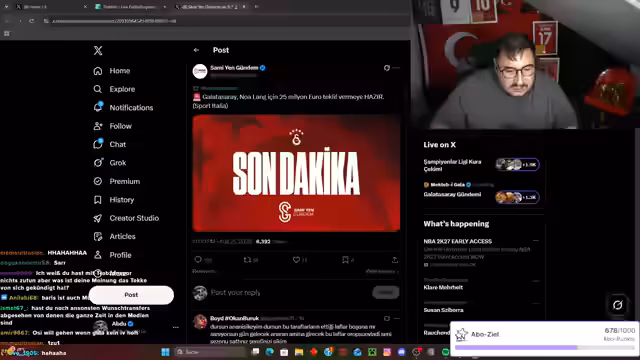Image resolution: width=640 pixels, height=360 pixels.
Task: Bookmark the Galatasaray post
Action: coord(345,260)
